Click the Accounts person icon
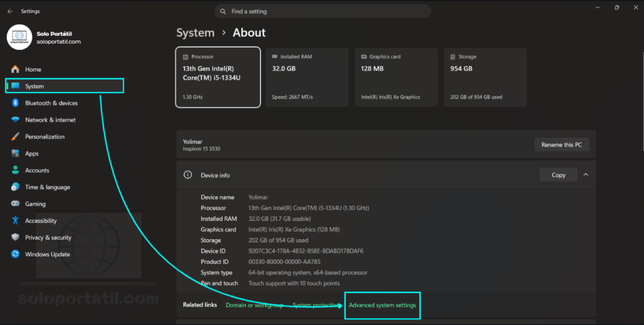Image resolution: width=644 pixels, height=325 pixels. (15, 170)
